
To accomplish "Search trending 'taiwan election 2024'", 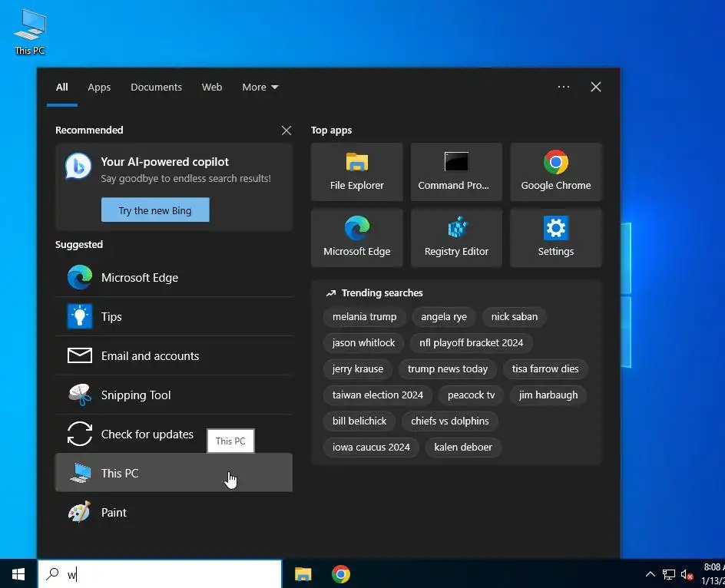I will click(377, 395).
